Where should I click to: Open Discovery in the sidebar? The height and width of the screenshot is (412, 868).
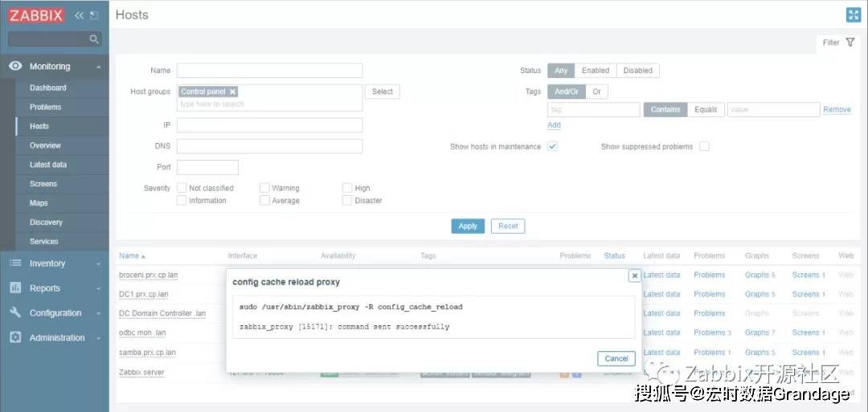(46, 222)
